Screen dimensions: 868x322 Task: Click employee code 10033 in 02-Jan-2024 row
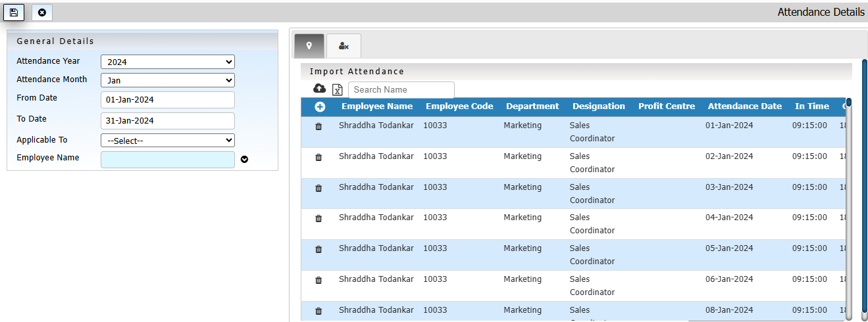click(x=435, y=156)
